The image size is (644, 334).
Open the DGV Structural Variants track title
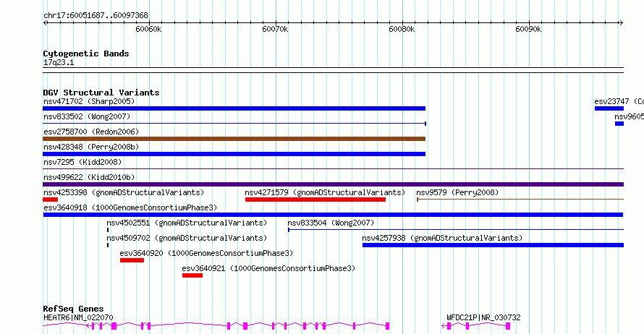point(101,93)
